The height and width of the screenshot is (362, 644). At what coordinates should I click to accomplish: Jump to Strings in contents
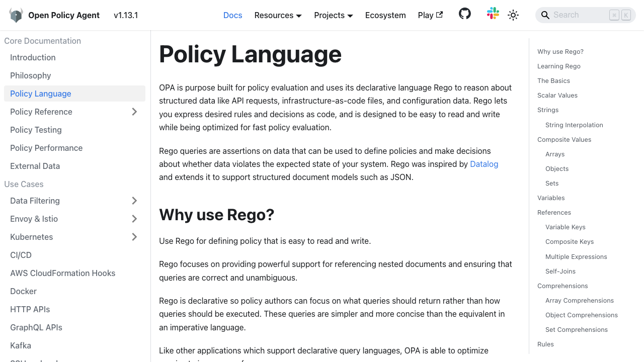click(x=548, y=110)
